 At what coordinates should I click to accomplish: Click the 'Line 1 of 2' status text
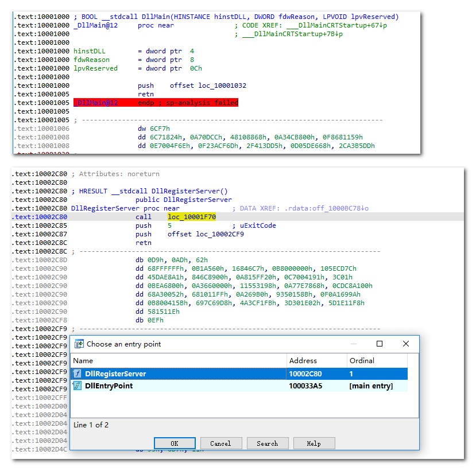[x=91, y=425]
